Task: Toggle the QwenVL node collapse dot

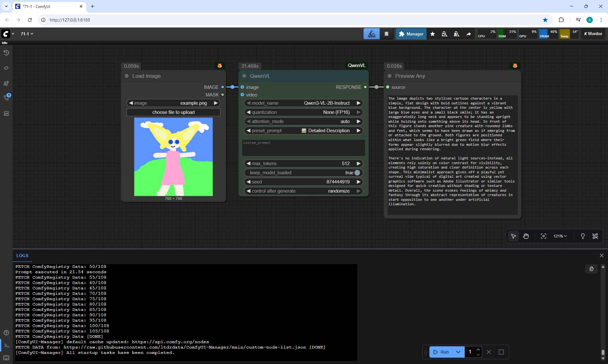Action: pos(244,76)
